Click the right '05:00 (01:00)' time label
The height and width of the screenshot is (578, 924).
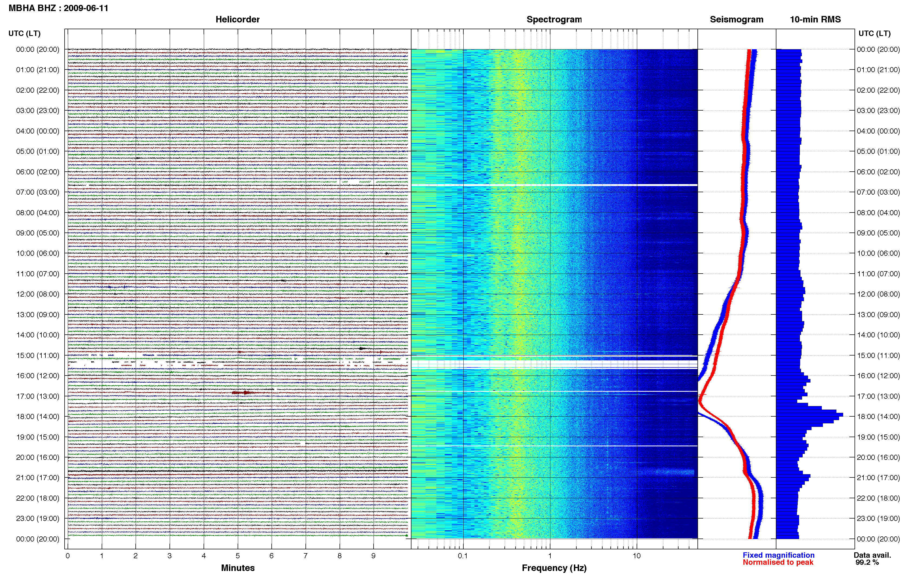pyautogui.click(x=878, y=151)
